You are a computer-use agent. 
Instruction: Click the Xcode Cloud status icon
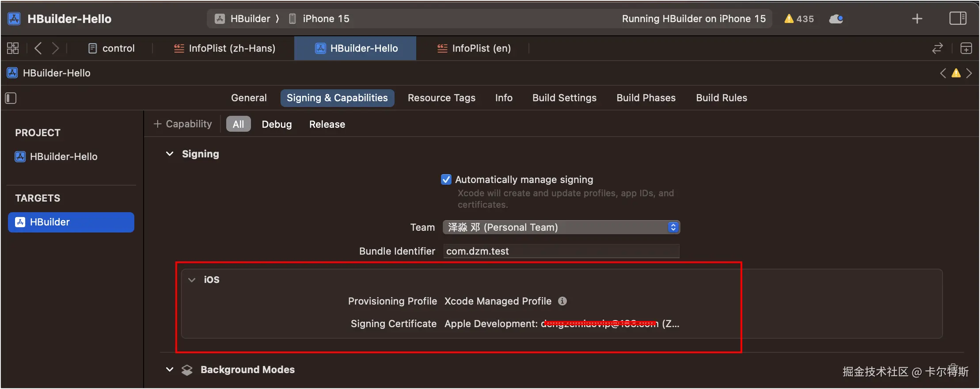836,19
